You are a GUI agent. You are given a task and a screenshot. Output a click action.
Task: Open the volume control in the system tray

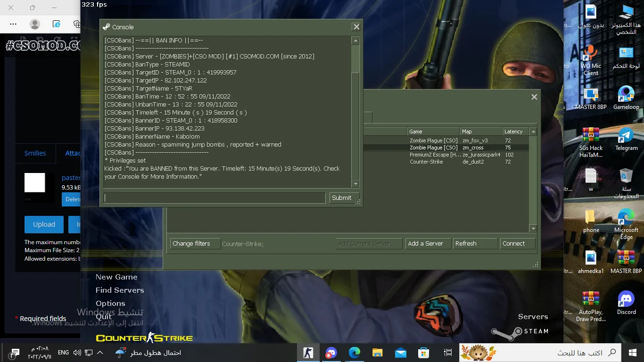click(x=77, y=353)
